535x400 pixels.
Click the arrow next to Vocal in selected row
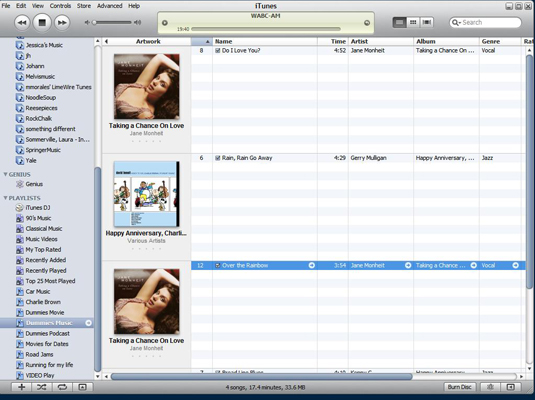516,266
